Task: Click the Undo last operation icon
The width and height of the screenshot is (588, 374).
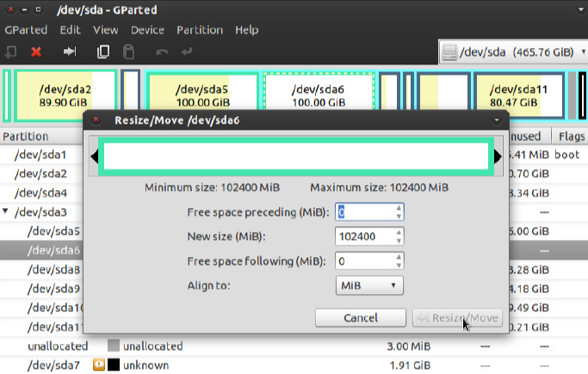Action: point(162,52)
